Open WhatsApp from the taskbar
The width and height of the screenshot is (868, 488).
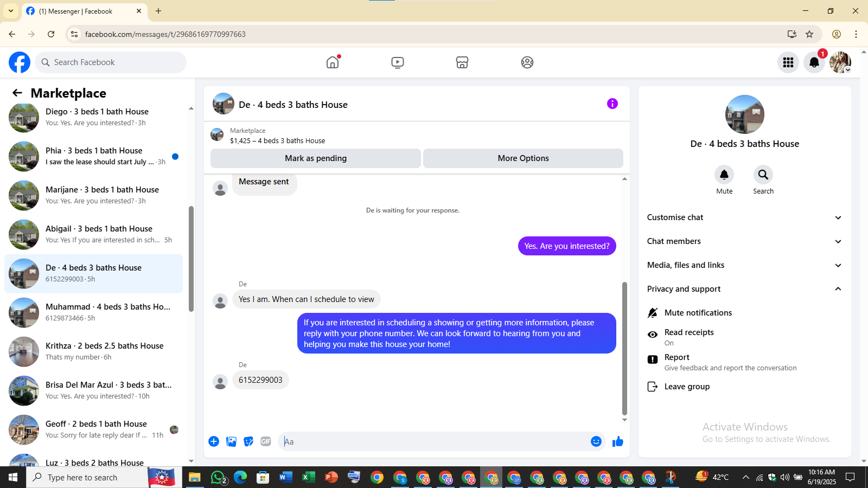[x=218, y=477]
